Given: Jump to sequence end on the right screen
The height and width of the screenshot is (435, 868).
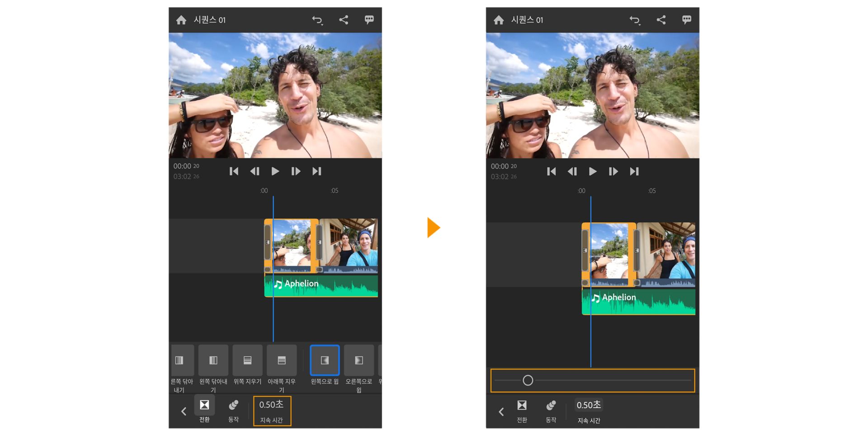Looking at the screenshot, I should click(634, 171).
